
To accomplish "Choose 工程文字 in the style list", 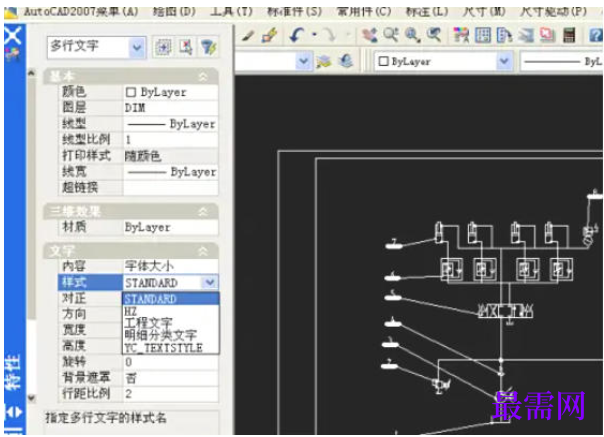I will pos(171,322).
